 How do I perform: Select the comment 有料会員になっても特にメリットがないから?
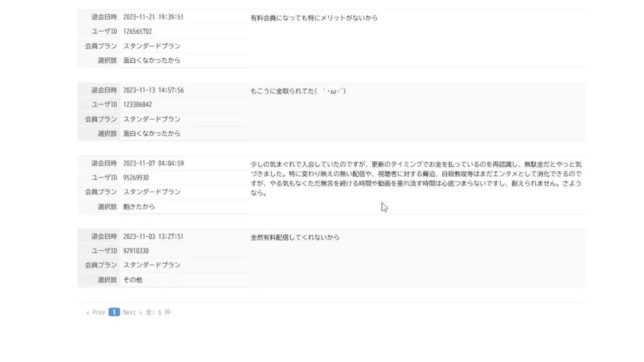pyautogui.click(x=314, y=18)
